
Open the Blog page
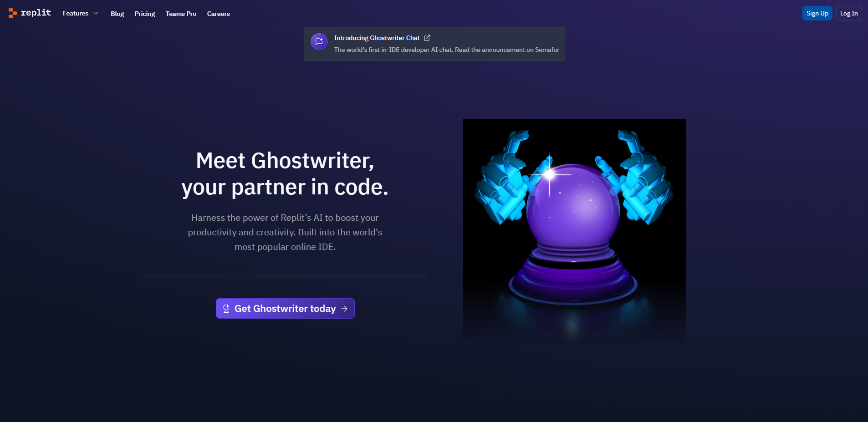(x=117, y=14)
